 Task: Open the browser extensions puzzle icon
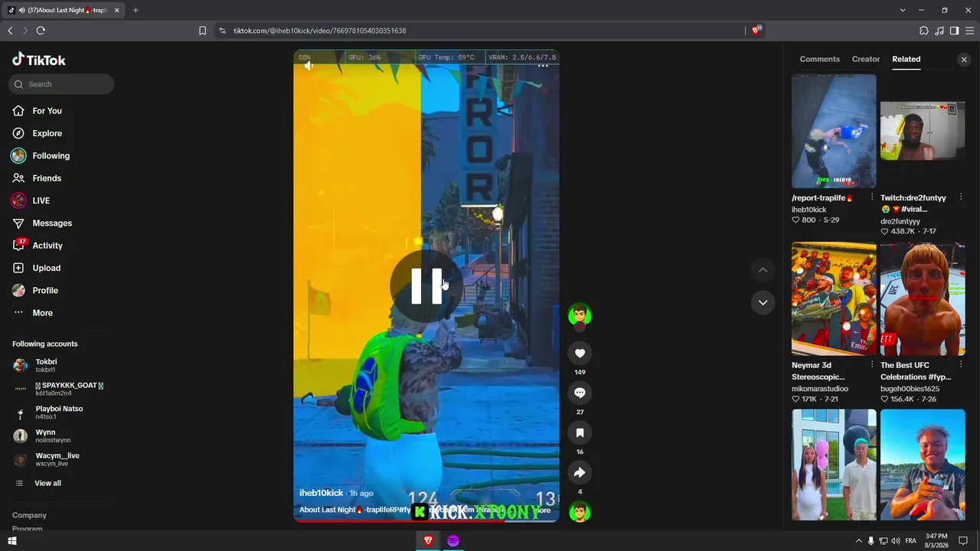pos(924,31)
